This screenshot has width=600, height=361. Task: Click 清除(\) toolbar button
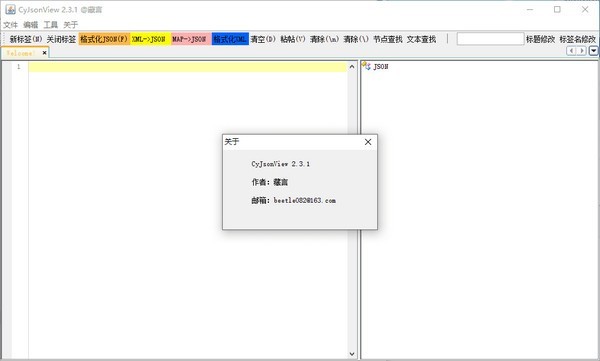pyautogui.click(x=356, y=39)
